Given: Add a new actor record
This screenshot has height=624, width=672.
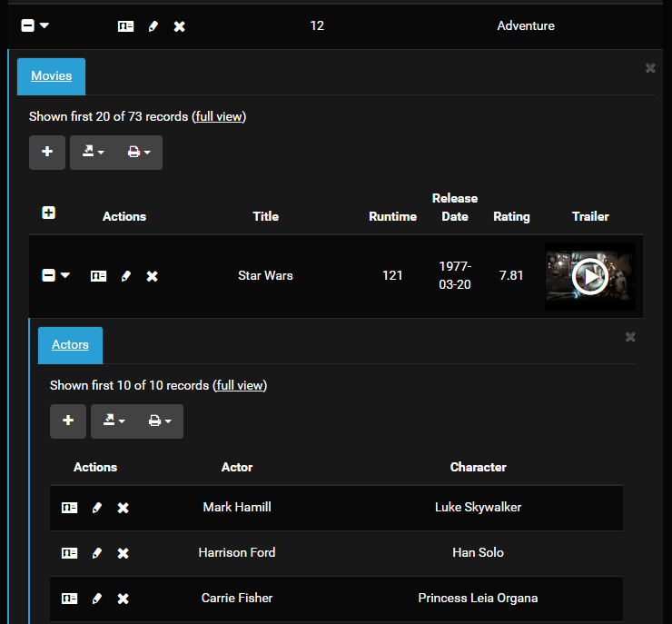Looking at the screenshot, I should click(68, 421).
